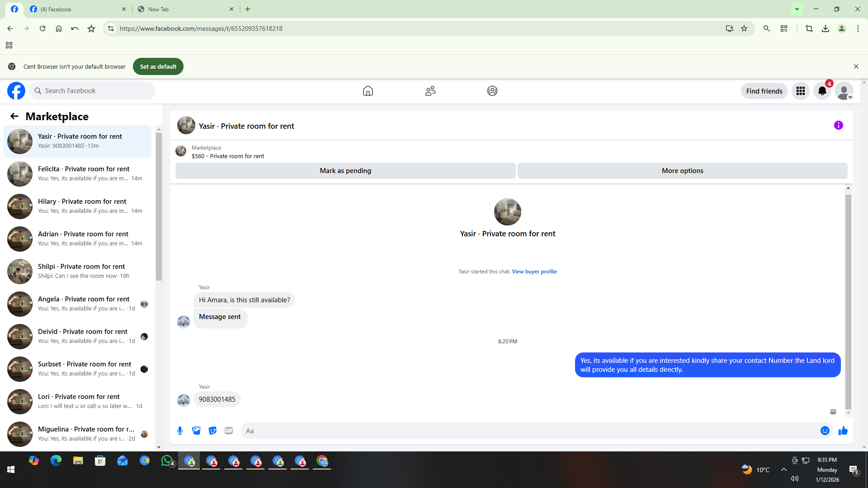Screen dimensions: 868x488
Task: Click the message input field
Action: (529, 431)
